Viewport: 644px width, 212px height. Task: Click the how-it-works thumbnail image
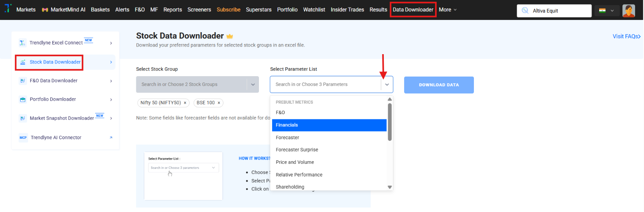183,176
